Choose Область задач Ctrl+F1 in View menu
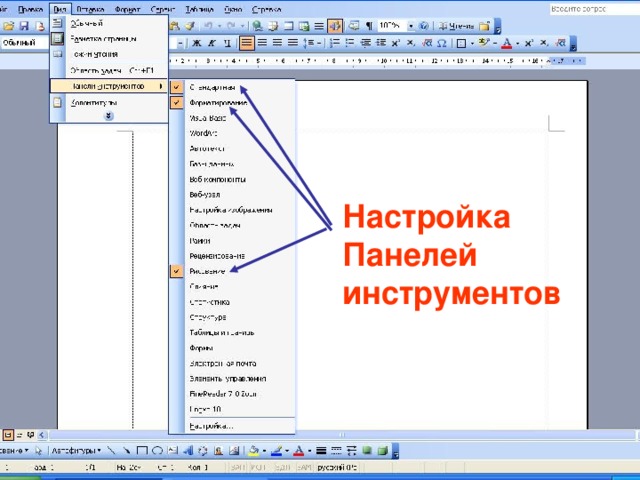Image resolution: width=640 pixels, height=480 pixels. pos(109,70)
